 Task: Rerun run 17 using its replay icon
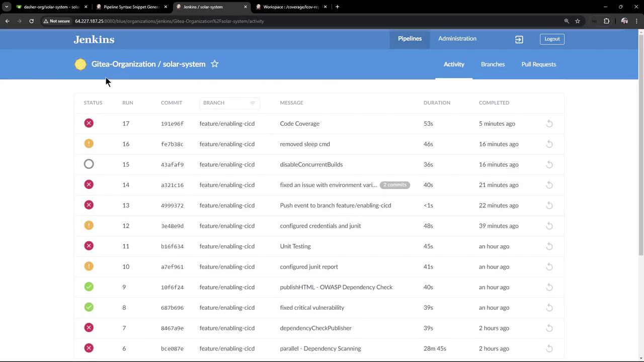point(549,124)
